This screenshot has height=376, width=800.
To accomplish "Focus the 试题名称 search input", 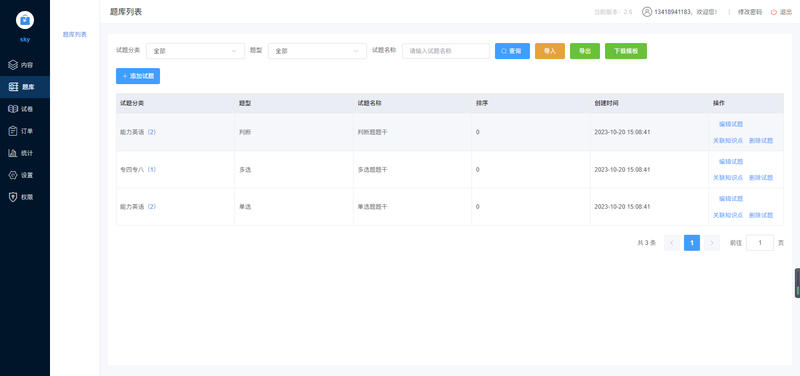I will click(446, 51).
